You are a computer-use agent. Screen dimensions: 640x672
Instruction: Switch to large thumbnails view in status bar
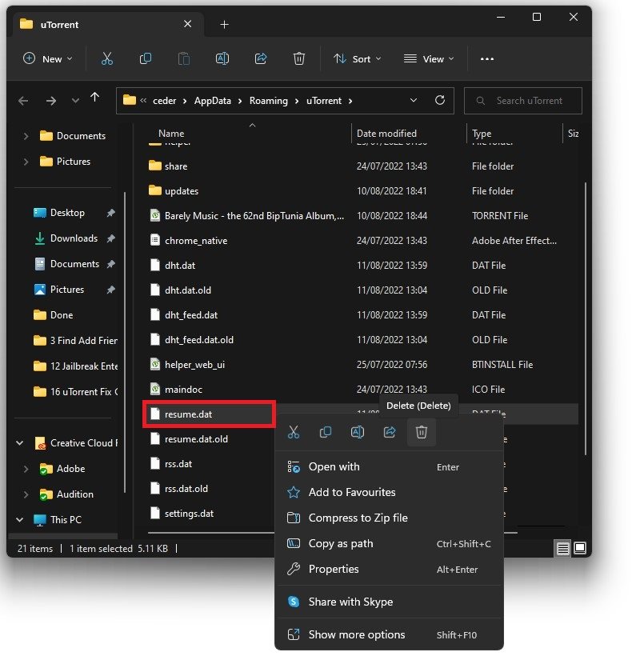point(580,548)
